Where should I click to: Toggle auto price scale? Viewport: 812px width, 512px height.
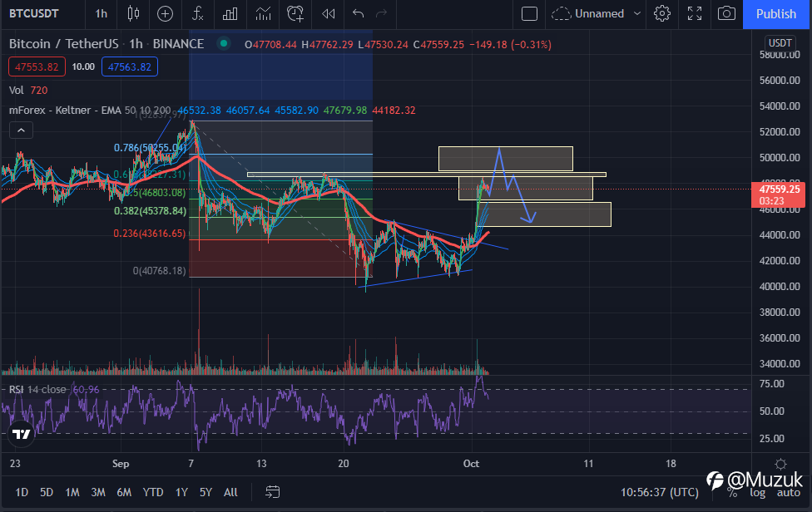click(788, 493)
